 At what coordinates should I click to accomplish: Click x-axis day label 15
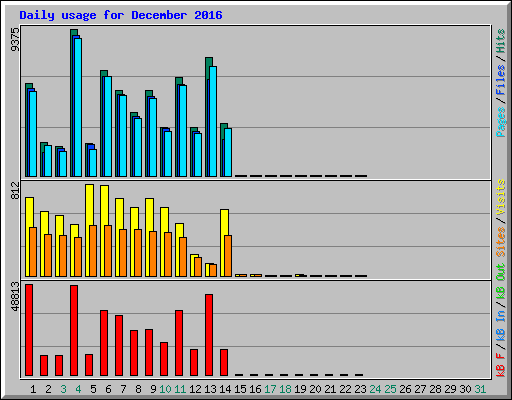click(x=240, y=389)
